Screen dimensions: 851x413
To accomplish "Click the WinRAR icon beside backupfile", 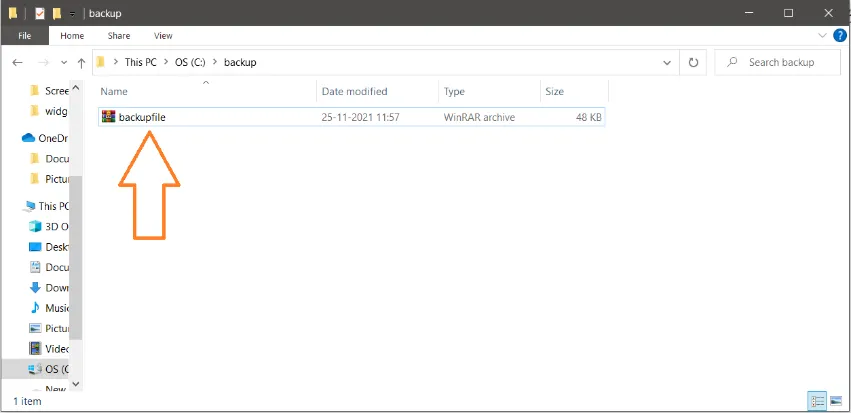I will pyautogui.click(x=109, y=117).
